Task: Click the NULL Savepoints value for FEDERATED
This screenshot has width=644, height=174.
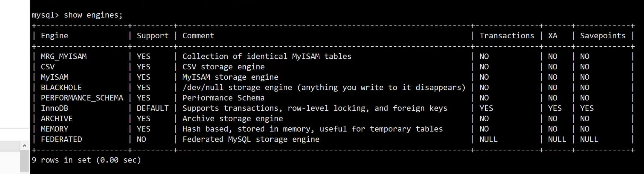Action: click(x=589, y=139)
